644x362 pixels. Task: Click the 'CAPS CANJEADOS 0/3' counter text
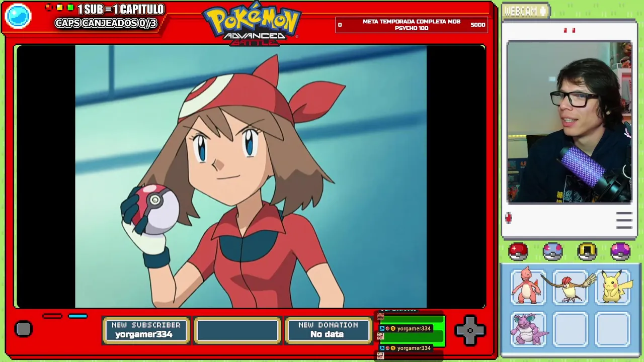106,23
